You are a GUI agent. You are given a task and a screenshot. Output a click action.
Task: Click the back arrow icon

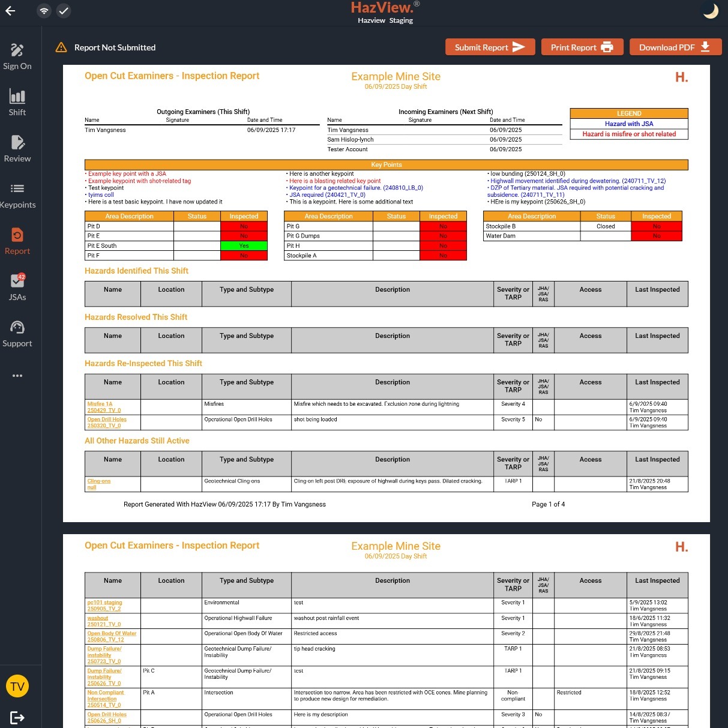[10, 11]
